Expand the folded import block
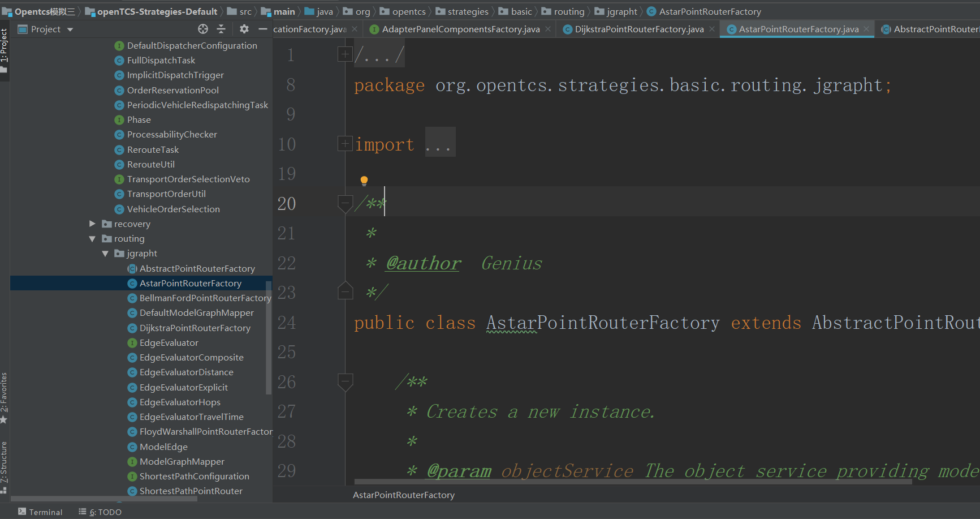Image resolution: width=980 pixels, height=519 pixels. [344, 144]
